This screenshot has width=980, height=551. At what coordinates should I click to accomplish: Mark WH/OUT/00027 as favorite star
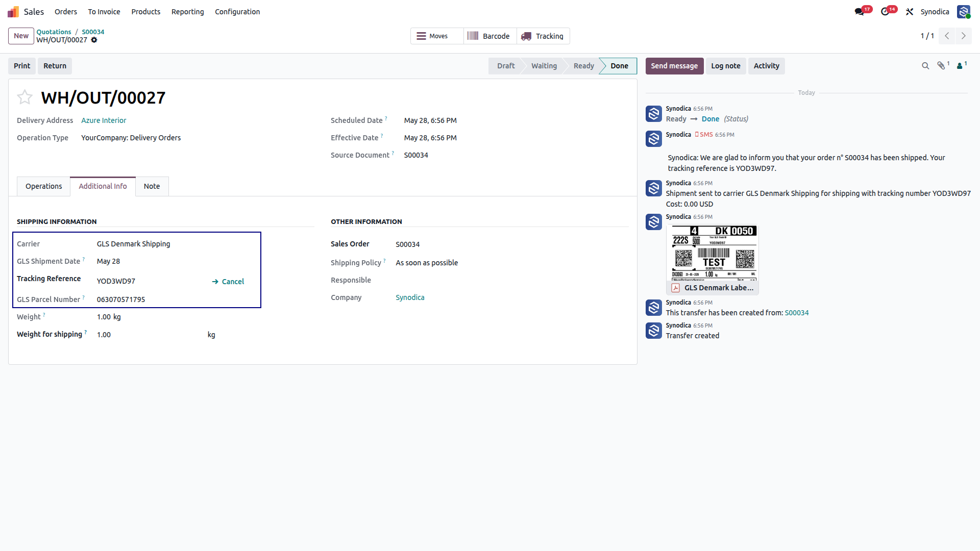[24, 97]
